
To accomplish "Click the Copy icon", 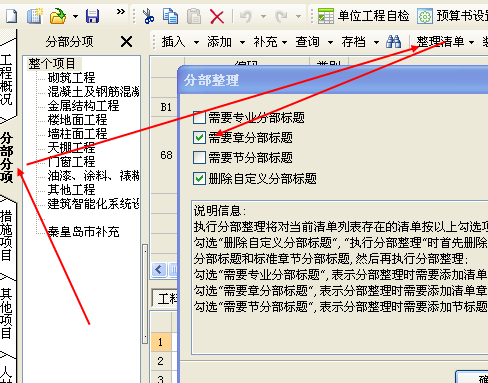I will [170, 16].
